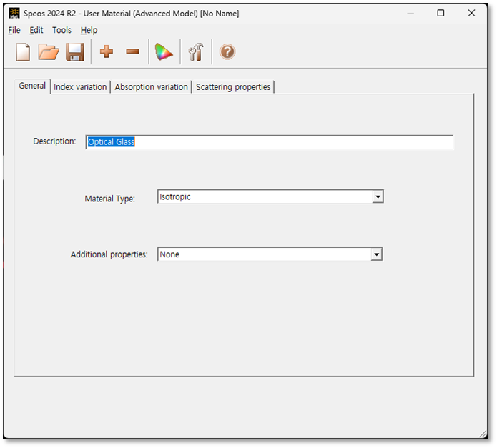Switch to the Index variation tab
Image resolution: width=497 pixels, height=448 pixels.
tap(80, 87)
